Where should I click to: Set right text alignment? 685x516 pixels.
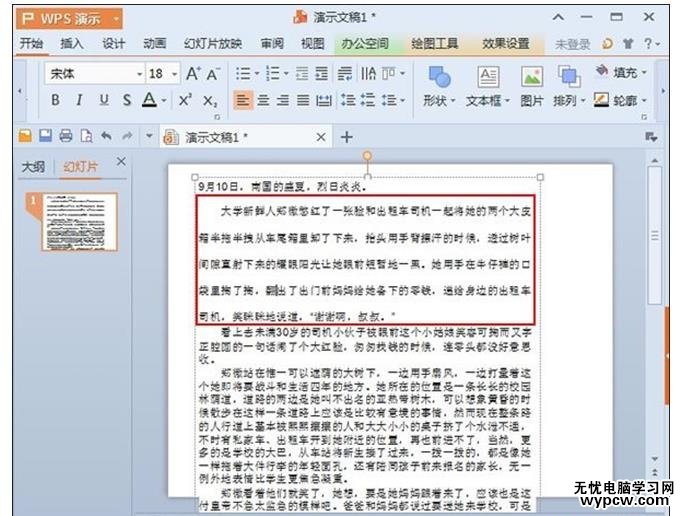(x=283, y=100)
